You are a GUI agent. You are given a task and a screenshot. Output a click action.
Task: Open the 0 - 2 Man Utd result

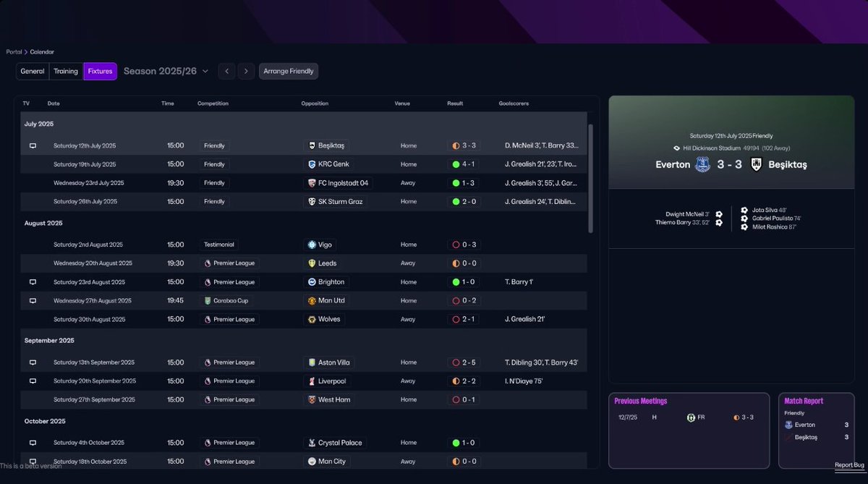point(464,300)
